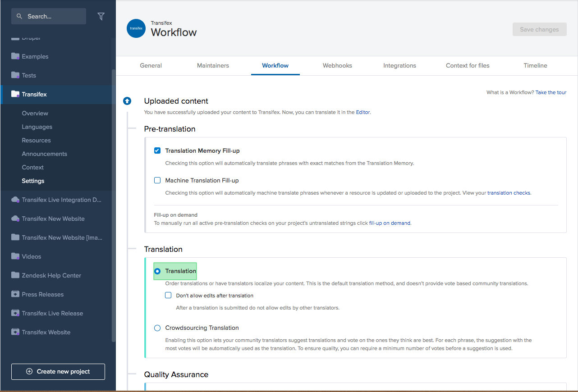Open the Tests project

pyautogui.click(x=29, y=75)
